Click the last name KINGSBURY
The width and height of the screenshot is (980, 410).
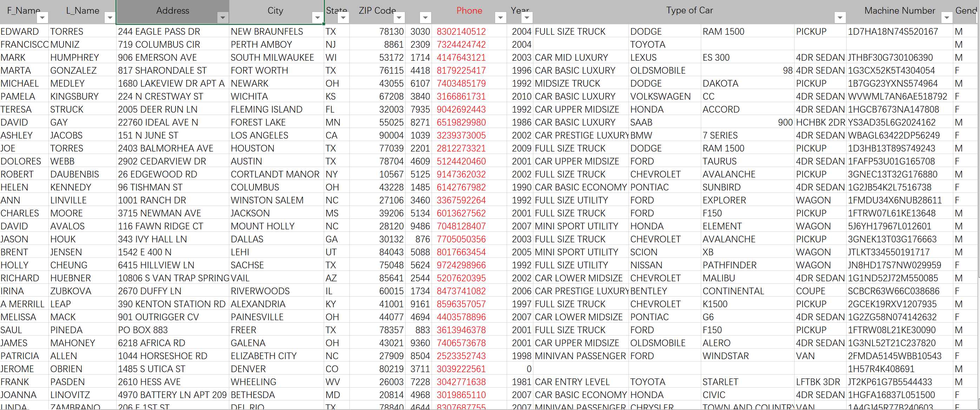(x=82, y=96)
